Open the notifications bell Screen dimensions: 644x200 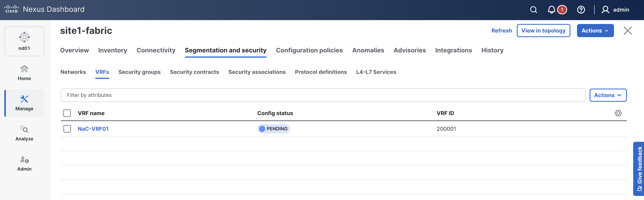coord(551,10)
